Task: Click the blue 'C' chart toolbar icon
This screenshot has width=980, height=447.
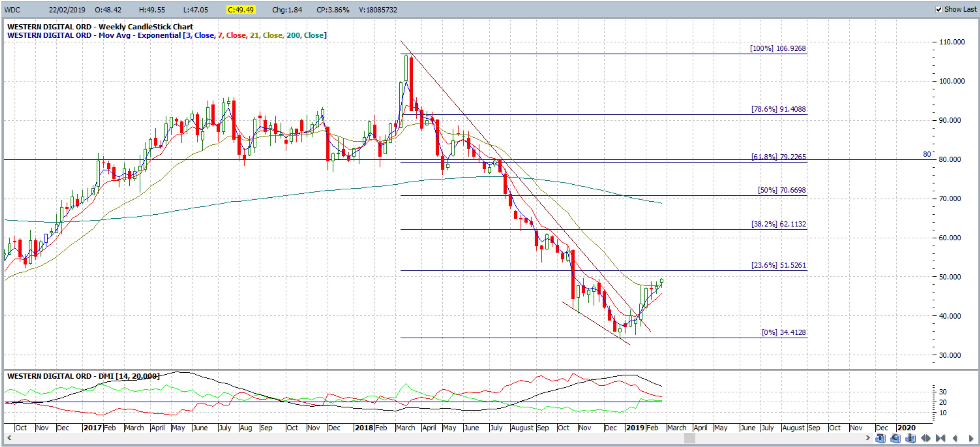Action: [x=895, y=438]
